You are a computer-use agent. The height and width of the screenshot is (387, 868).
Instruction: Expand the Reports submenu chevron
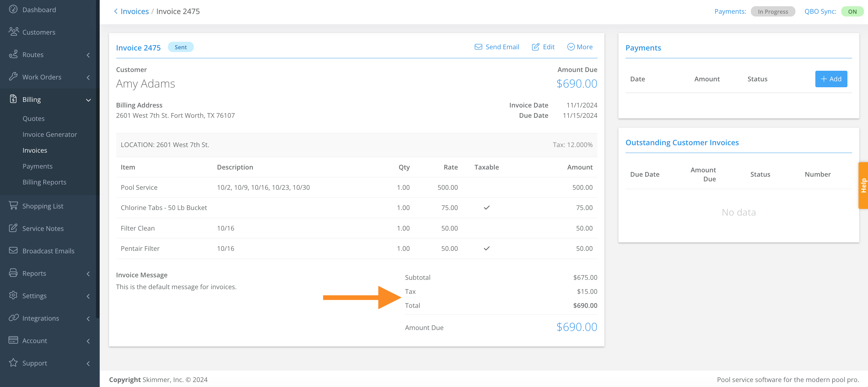point(88,274)
